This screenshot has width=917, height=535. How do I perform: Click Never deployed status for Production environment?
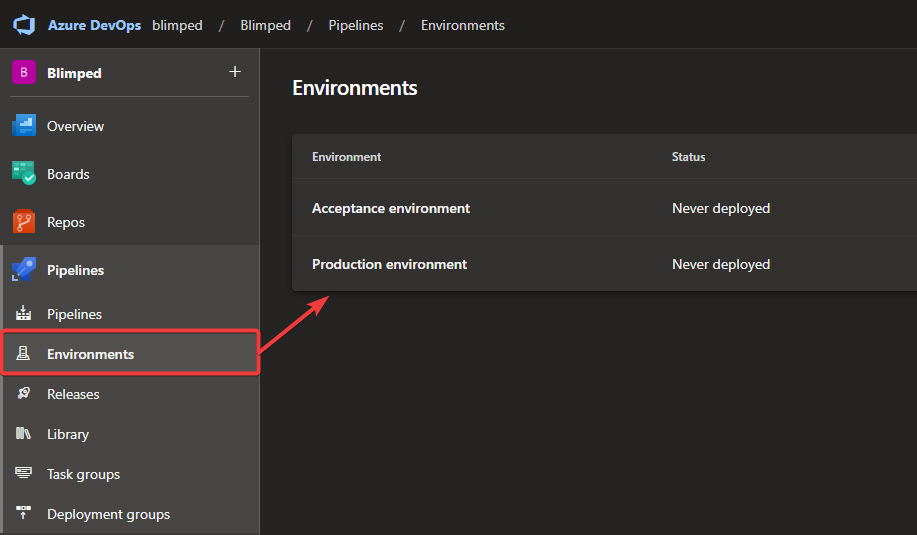point(720,264)
